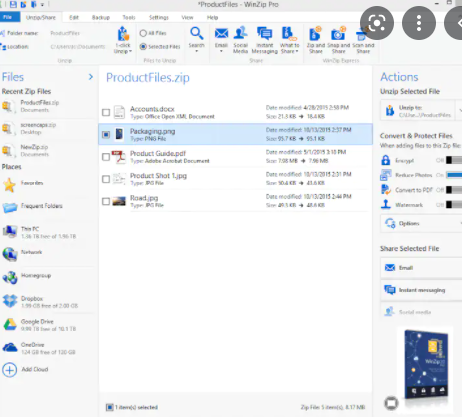The width and height of the screenshot is (462, 417).
Task: Click the 1-click Unzip icon
Action: point(123,34)
